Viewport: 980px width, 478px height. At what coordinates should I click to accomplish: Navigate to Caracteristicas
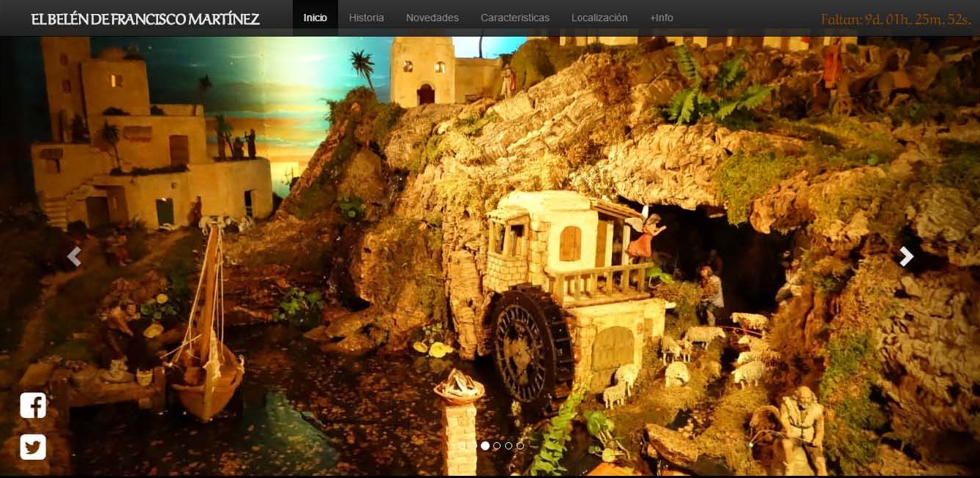515,18
